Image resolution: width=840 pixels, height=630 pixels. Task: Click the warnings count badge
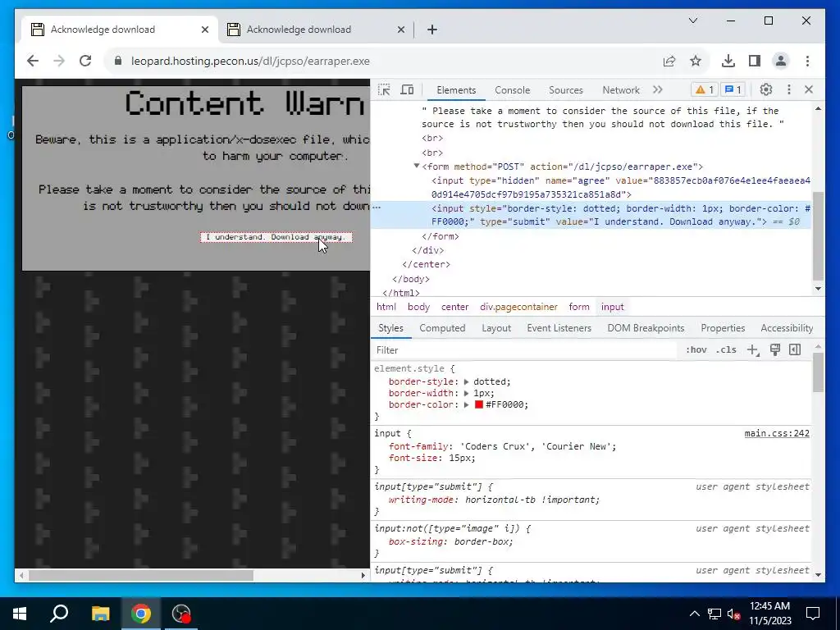click(704, 89)
